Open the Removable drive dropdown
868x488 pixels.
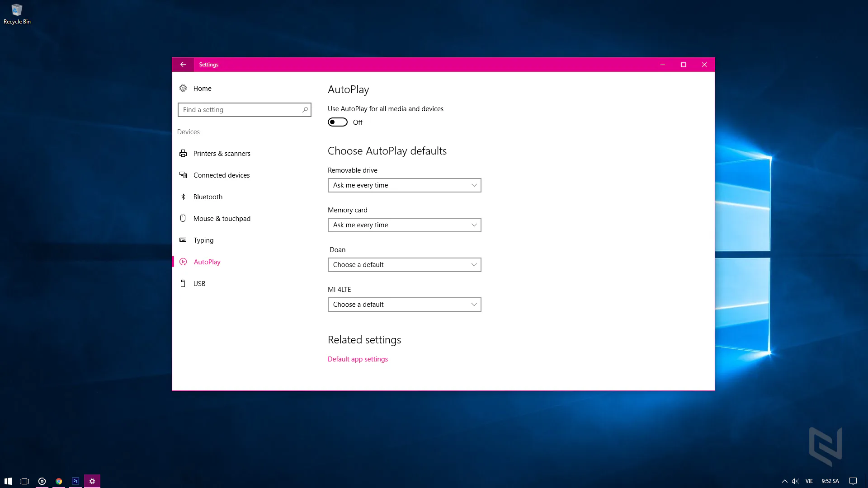click(x=405, y=185)
